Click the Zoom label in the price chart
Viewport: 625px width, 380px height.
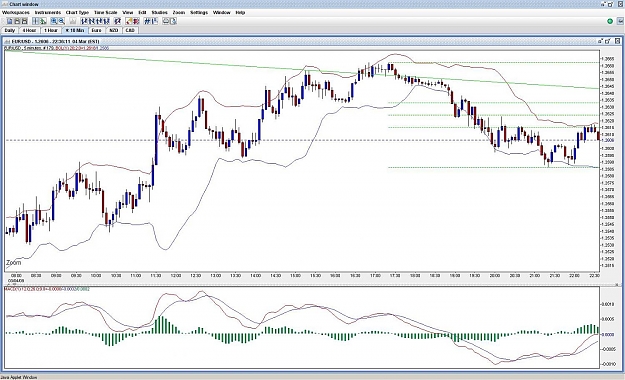point(14,263)
